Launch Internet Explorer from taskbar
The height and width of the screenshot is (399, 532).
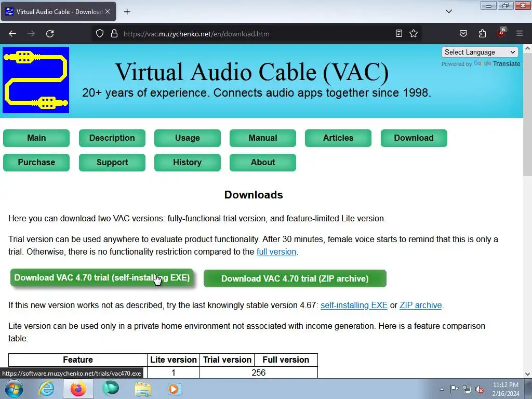pos(46,389)
